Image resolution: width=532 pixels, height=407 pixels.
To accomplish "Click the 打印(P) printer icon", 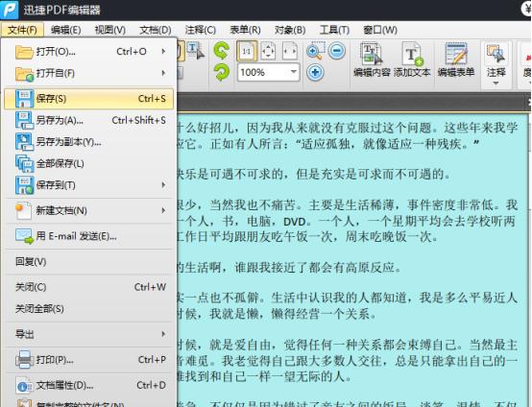I will point(24,360).
